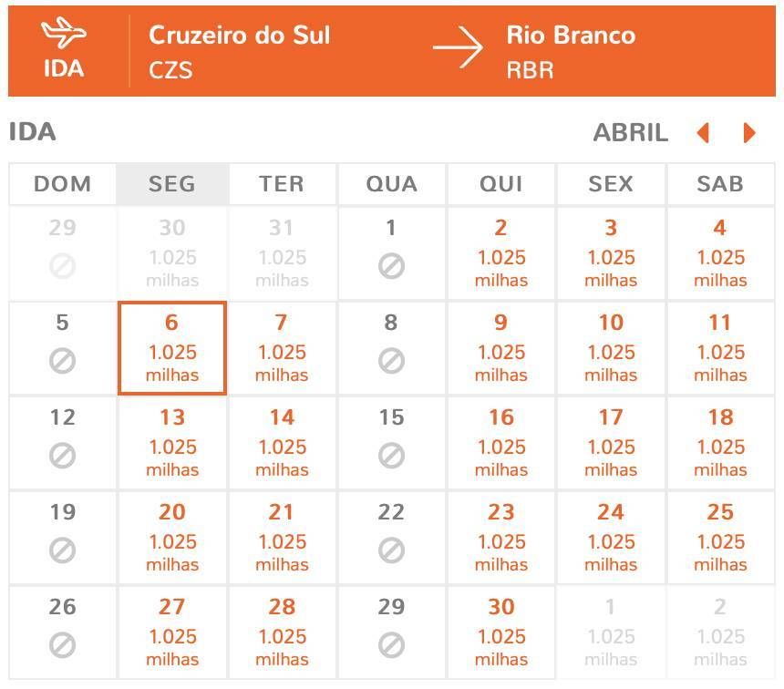The height and width of the screenshot is (689, 784).
Task: Click the route arrow icon in header
Action: tap(458, 47)
